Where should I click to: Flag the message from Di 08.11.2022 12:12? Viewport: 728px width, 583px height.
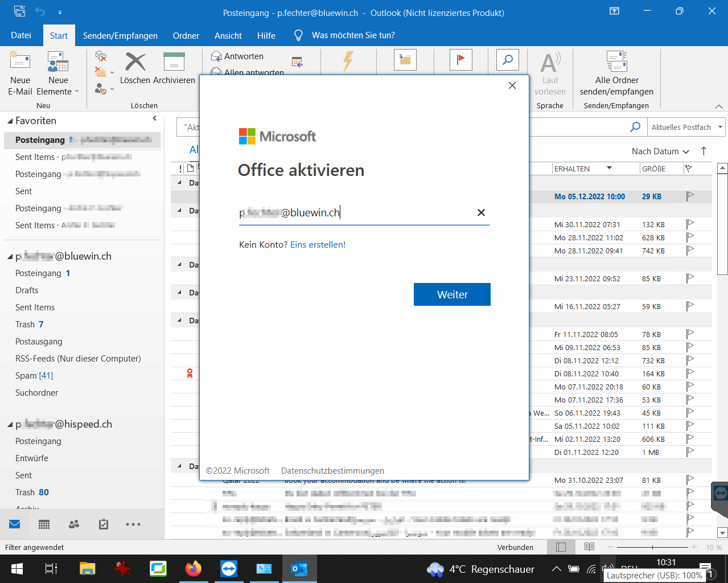click(x=690, y=360)
